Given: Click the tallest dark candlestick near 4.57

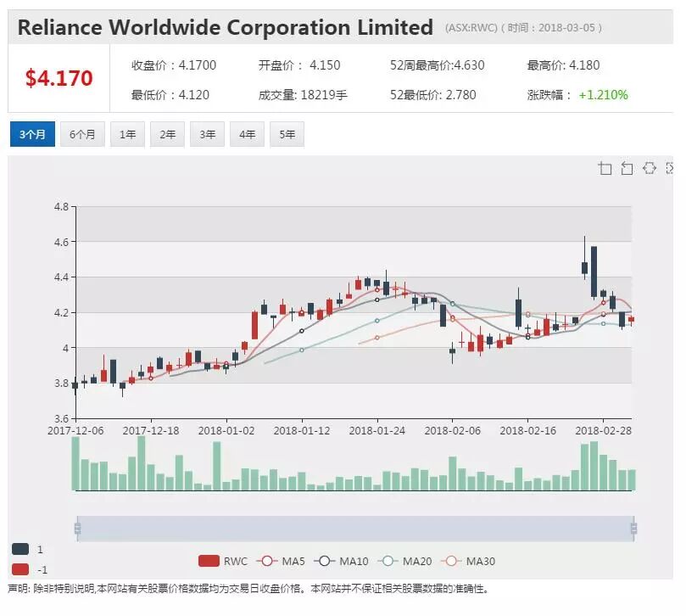Looking at the screenshot, I should (x=594, y=272).
